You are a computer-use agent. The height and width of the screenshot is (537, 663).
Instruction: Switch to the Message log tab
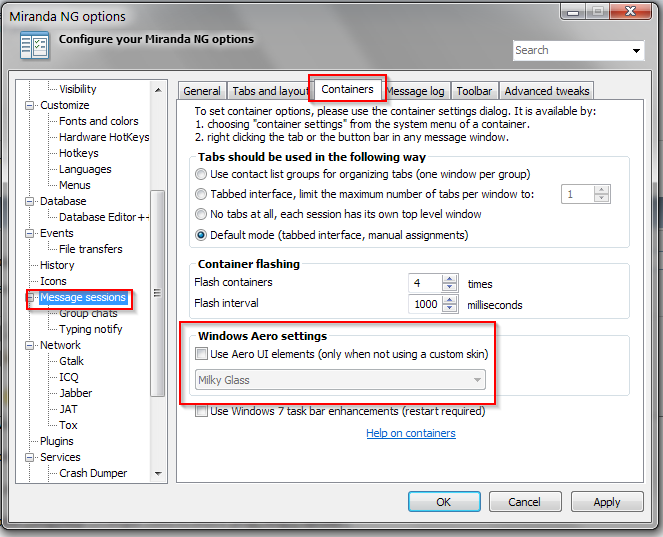pyautogui.click(x=416, y=91)
